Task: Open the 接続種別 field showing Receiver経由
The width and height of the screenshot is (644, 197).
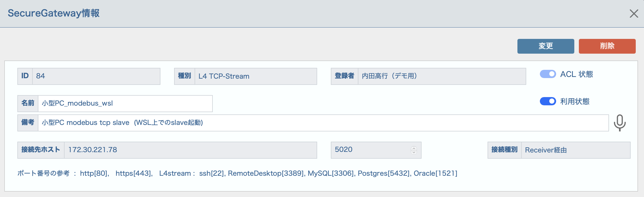Action: (576, 150)
